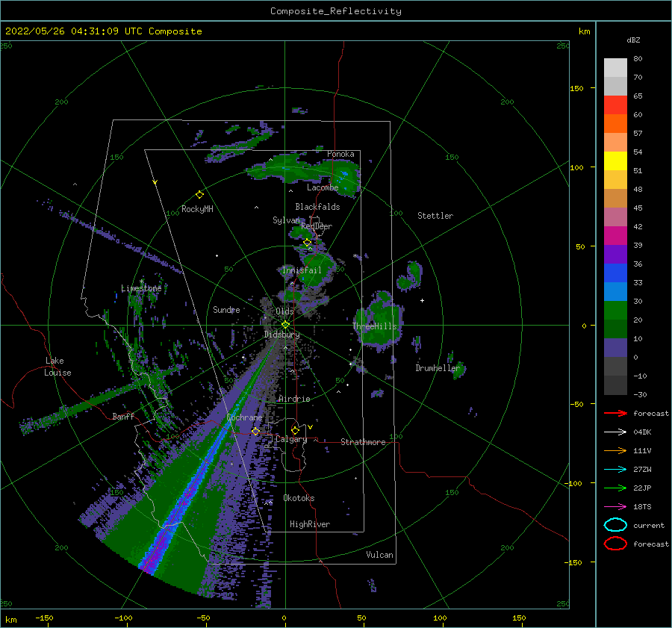
Task: Click the yellow radar-site diamond at map center
Action: [x=285, y=325]
